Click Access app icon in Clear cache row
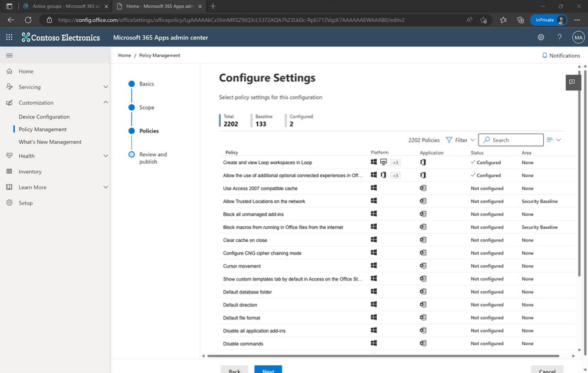588x373 pixels. click(x=423, y=240)
